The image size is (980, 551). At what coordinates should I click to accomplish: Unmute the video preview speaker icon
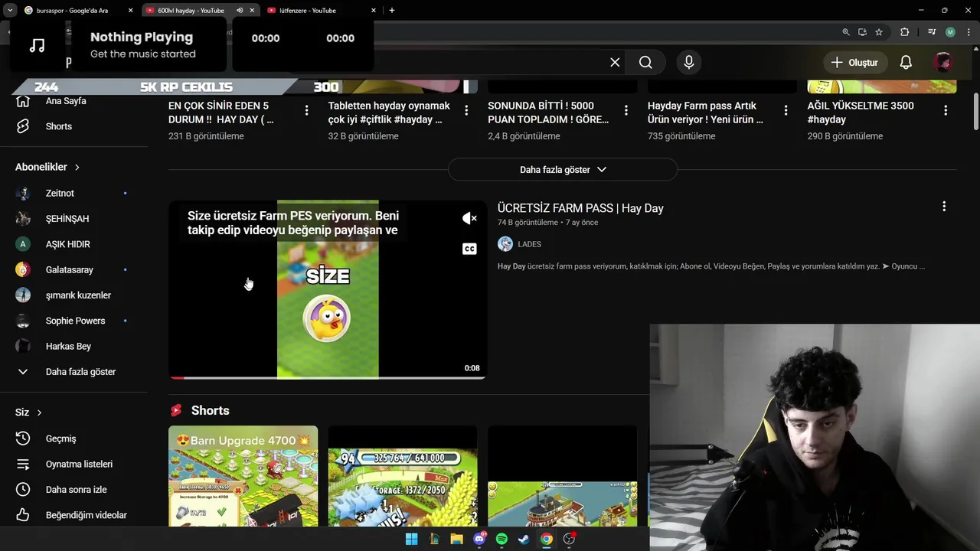click(x=469, y=219)
